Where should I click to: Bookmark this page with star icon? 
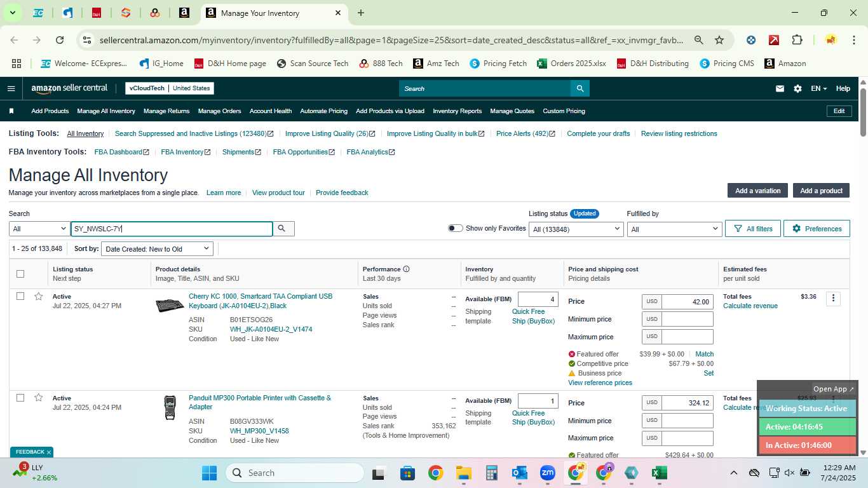(719, 40)
